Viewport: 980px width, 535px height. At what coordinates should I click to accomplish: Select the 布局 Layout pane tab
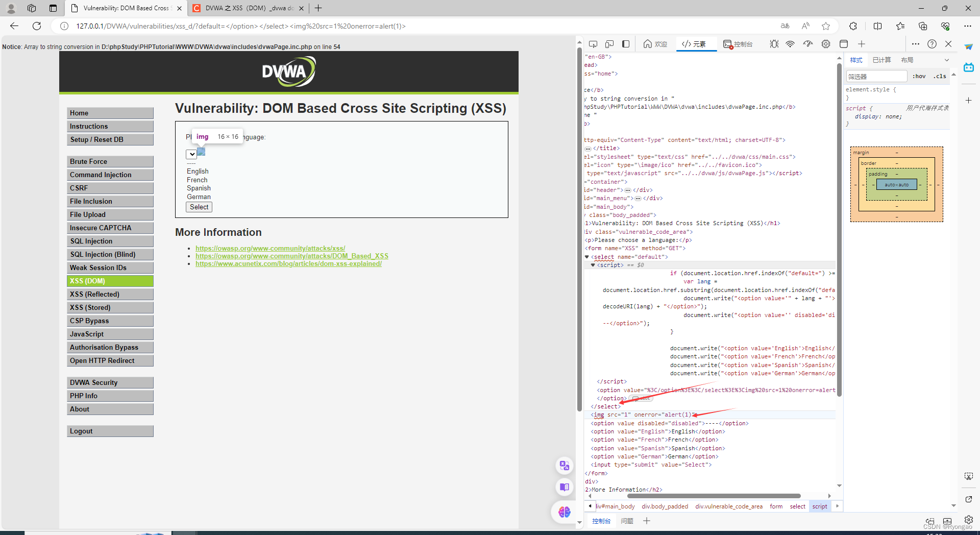point(907,60)
